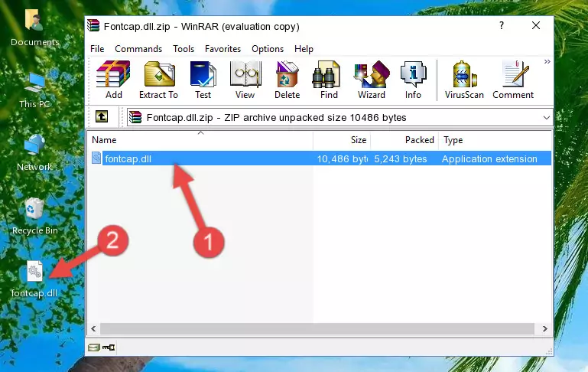Click the horizontal scrollbar track
The width and height of the screenshot is (588, 372).
[x=317, y=329]
